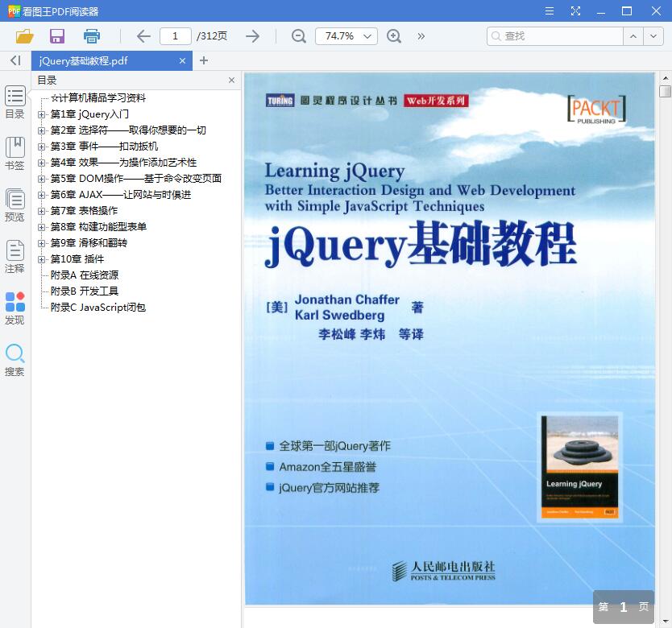This screenshot has width=672, height=628.
Task: Show more toolbar tools via double chevron
Action: click(x=421, y=36)
